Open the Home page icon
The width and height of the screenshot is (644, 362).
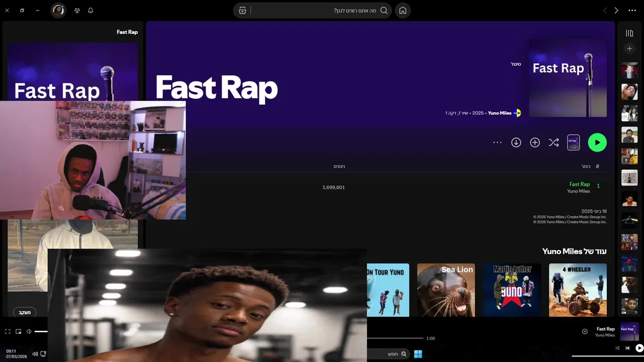pos(403,10)
